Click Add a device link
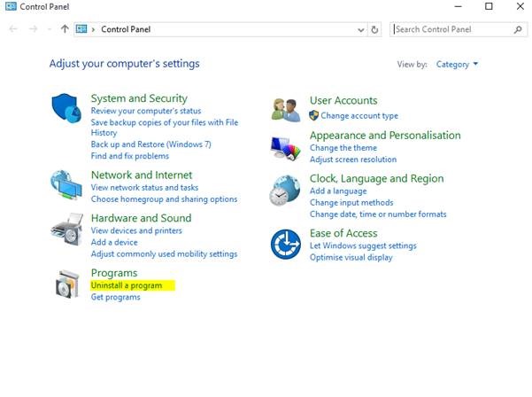This screenshot has width=532, height=397. [113, 242]
